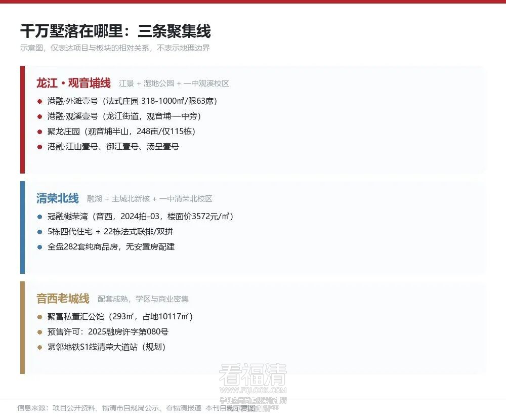
Task: Click the title "千万墅落在哪里：三条聚集线"
Action: point(115,31)
